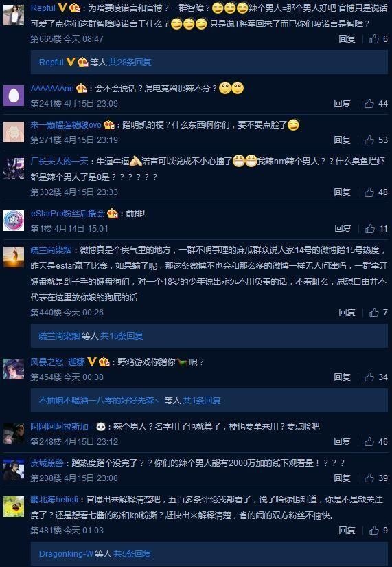The width and height of the screenshot is (392, 567).
Task: Open 来一颗榴莲糖啵ovo user profile
Action: coord(66,125)
